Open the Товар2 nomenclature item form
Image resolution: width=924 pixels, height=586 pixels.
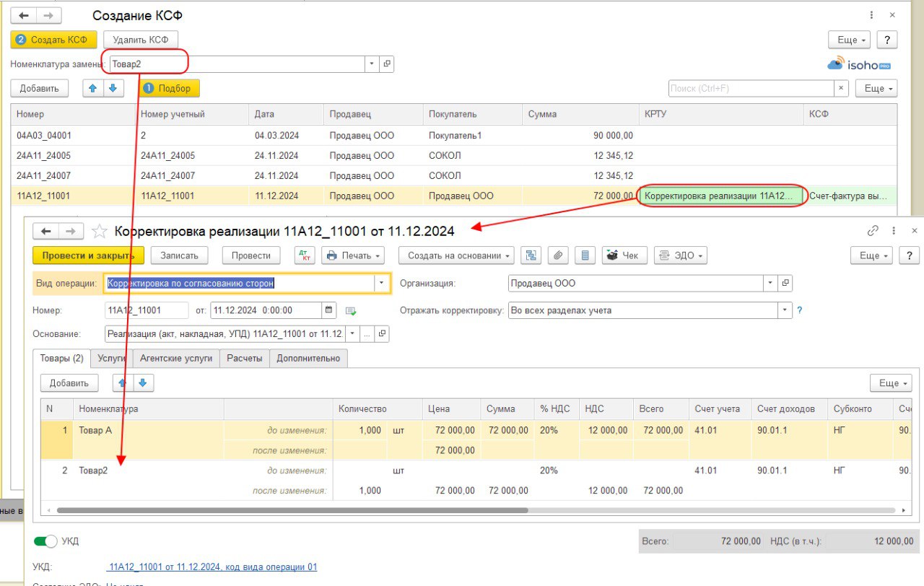tap(387, 64)
